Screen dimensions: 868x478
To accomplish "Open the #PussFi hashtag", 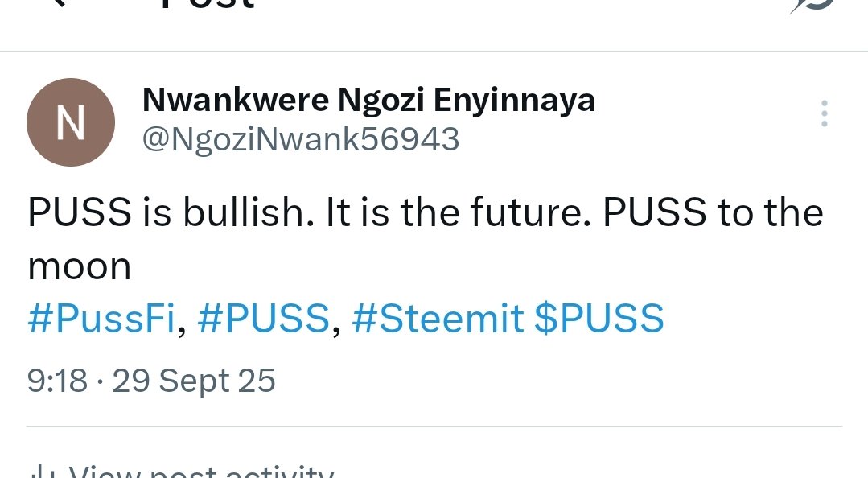I will (101, 318).
